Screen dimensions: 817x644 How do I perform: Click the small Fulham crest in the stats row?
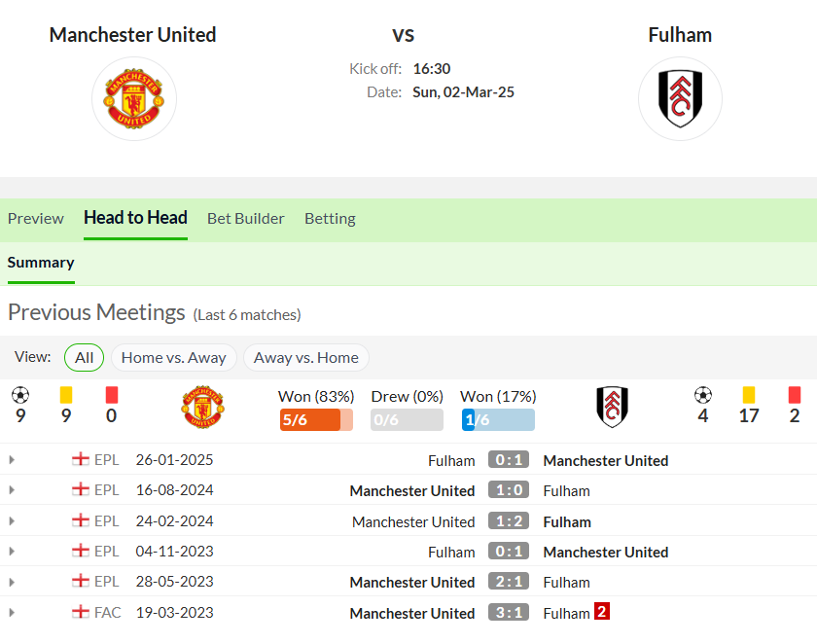[x=612, y=407]
